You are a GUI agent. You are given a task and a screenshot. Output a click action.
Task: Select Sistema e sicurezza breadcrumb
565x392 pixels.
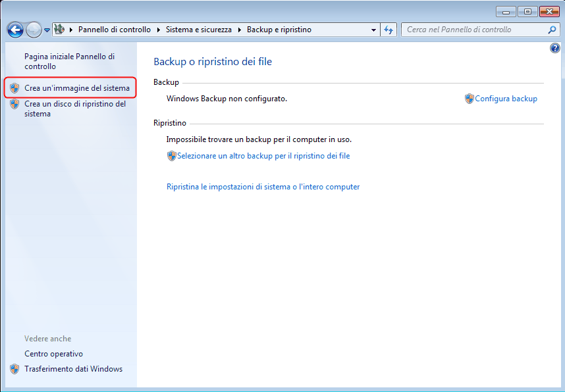click(199, 30)
